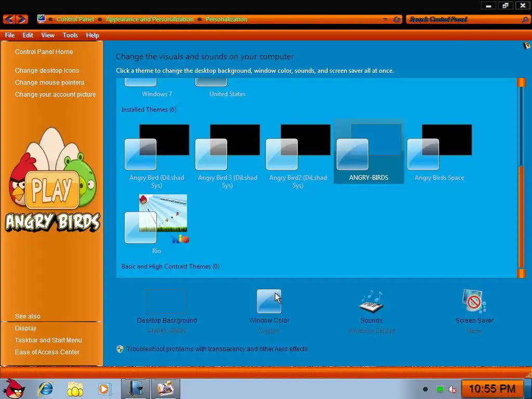Click Appearance and Personalization breadcrumb
The height and width of the screenshot is (399, 532).
pyautogui.click(x=150, y=19)
